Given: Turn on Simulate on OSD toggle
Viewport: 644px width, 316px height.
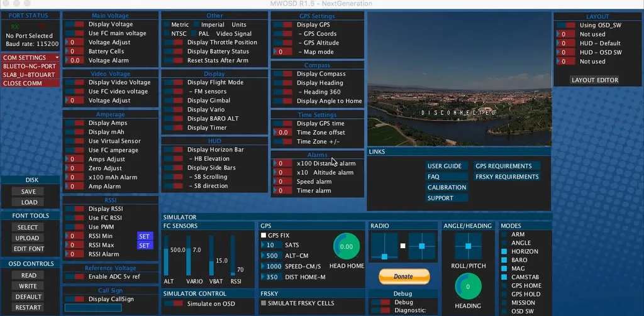Looking at the screenshot, I should pyautogui.click(x=173, y=304).
